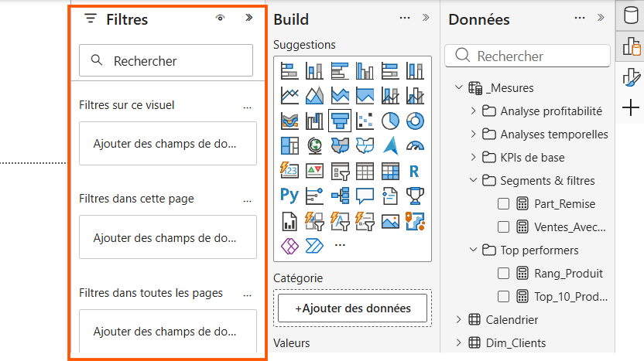Check the Top_10_Prod... measure checkbox
Screen dimensions: 644x361
click(503, 297)
